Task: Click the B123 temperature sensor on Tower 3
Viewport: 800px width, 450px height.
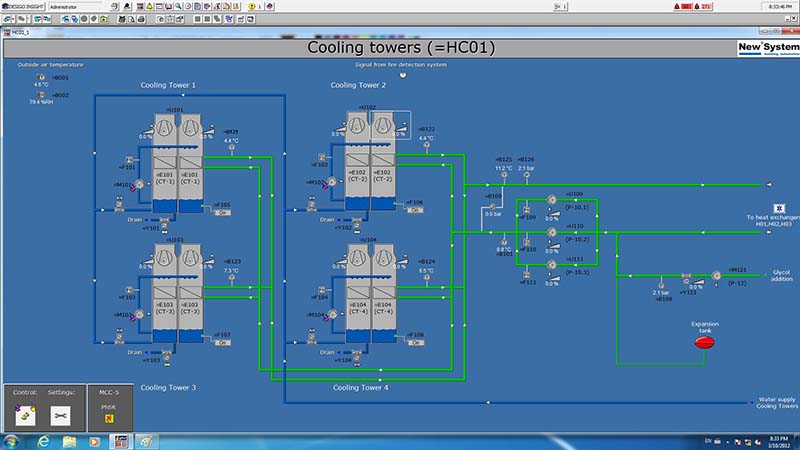Action: (232, 278)
